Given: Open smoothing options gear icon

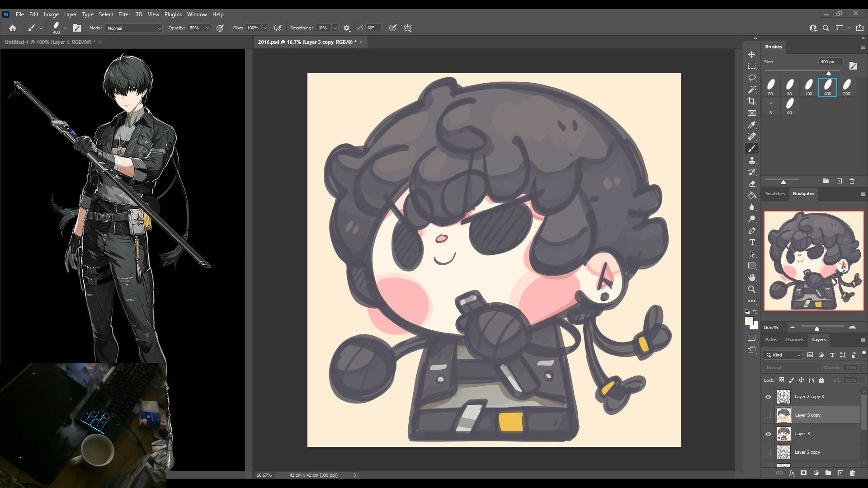Looking at the screenshot, I should click(x=347, y=28).
